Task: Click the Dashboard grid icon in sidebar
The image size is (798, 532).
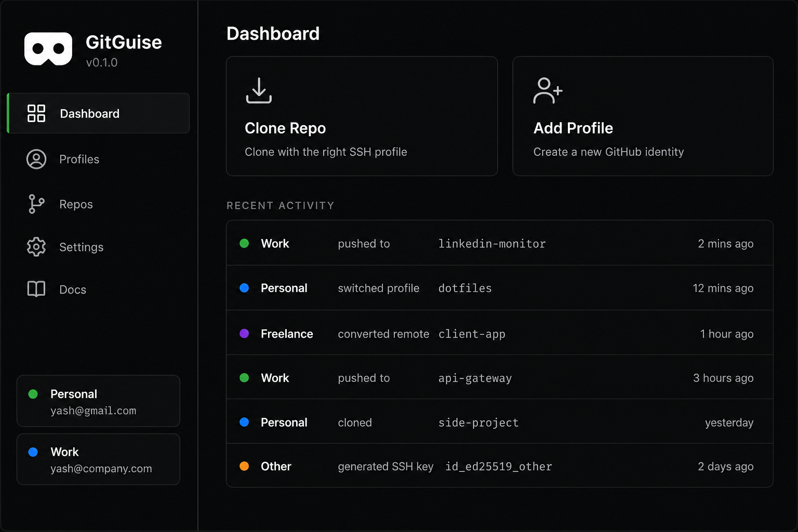Action: tap(36, 113)
